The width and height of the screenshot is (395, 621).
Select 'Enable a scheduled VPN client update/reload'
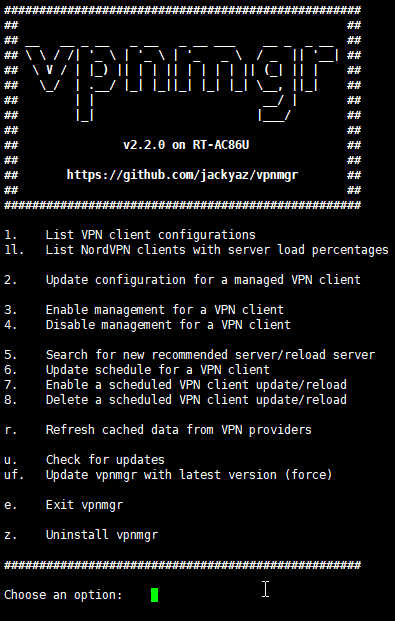click(x=196, y=385)
